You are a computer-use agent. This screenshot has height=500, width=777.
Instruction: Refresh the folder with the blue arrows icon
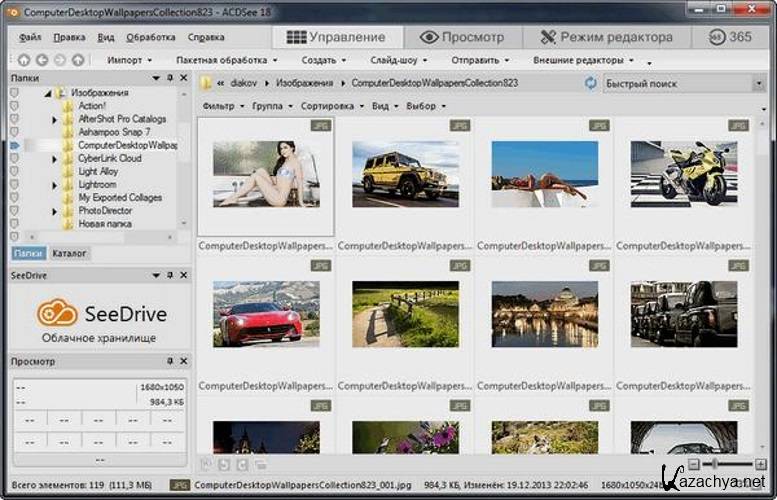click(591, 84)
